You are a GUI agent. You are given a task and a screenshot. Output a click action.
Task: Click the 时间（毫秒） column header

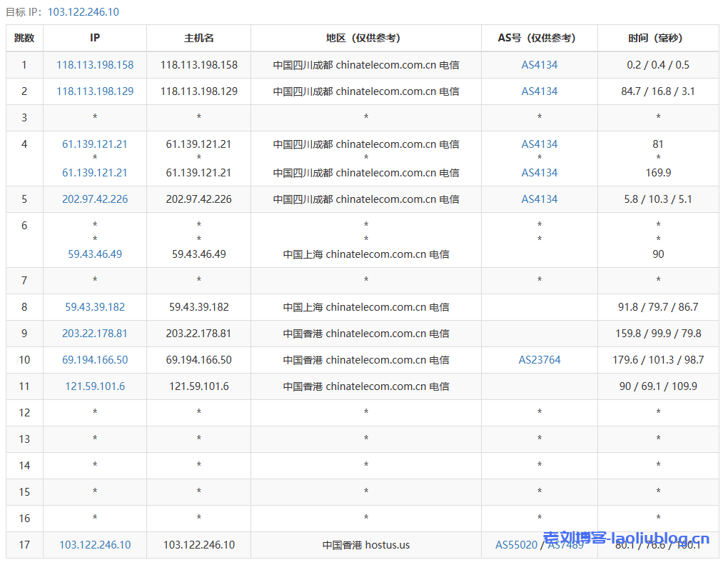pos(658,39)
